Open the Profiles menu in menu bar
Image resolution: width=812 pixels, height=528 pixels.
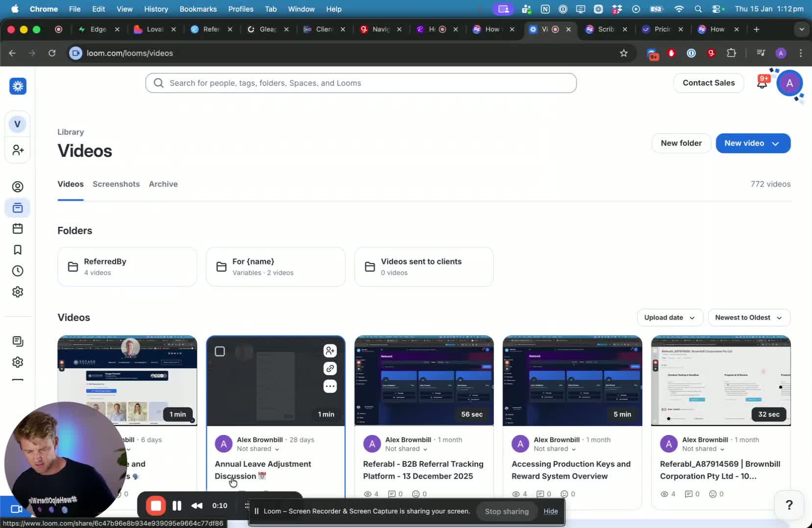coord(240,9)
